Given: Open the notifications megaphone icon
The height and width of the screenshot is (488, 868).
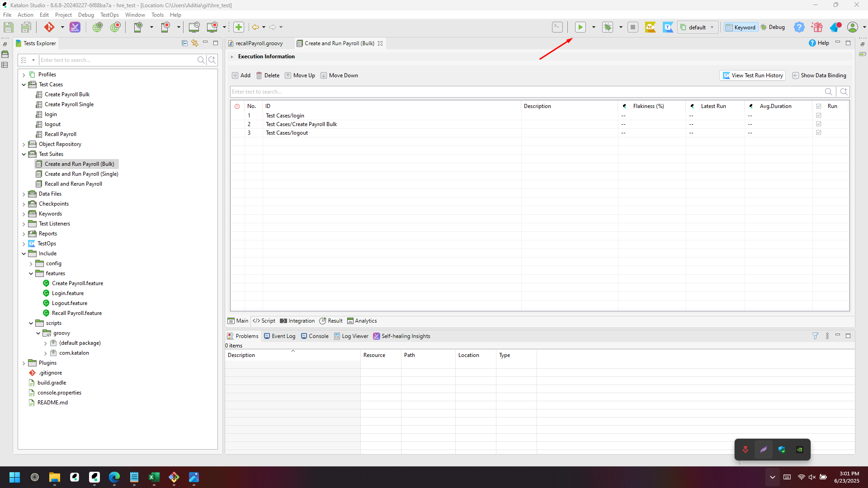Looking at the screenshot, I should (x=835, y=27).
